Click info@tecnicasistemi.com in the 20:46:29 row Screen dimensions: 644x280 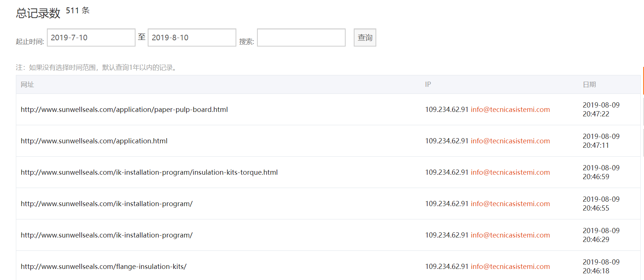510,235
